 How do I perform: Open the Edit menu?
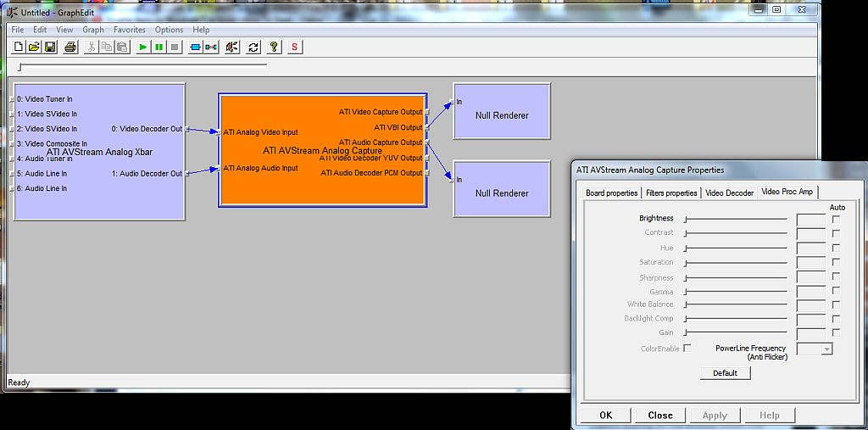pyautogui.click(x=40, y=30)
